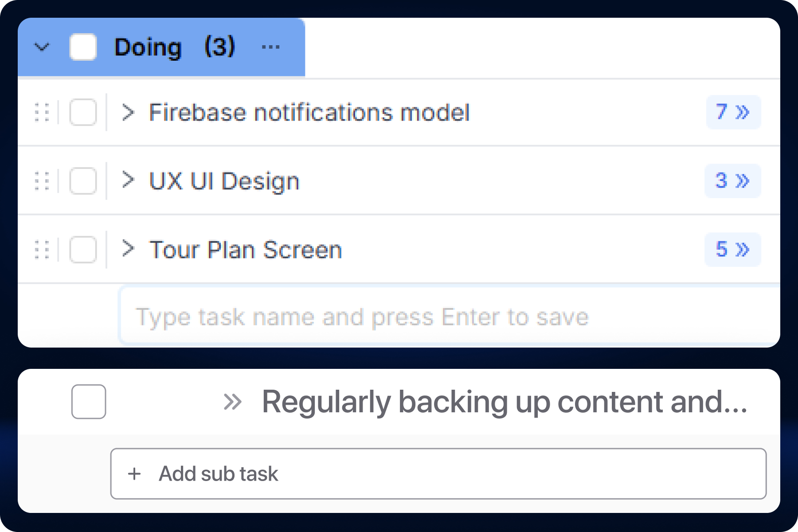This screenshot has width=798, height=532.
Task: Click the double-chevron before Regularly backing up content
Action: [x=234, y=402]
